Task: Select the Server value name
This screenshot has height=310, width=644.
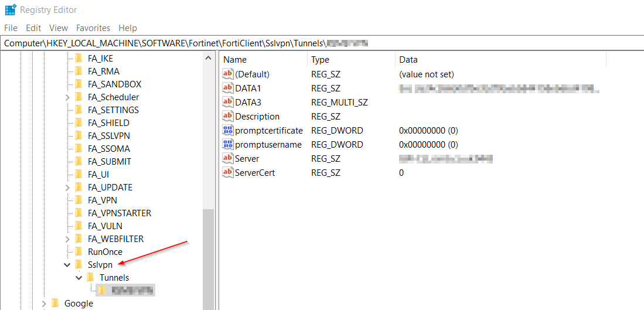Action: (247, 158)
